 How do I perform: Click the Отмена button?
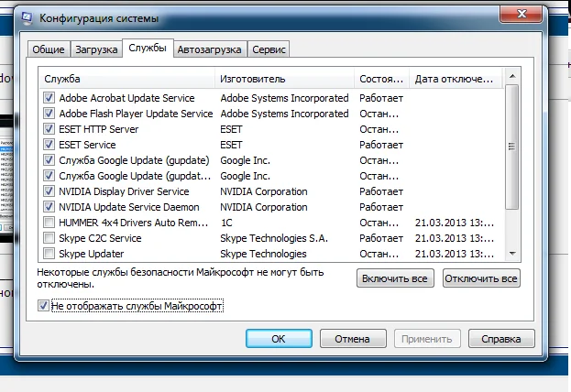click(x=351, y=339)
